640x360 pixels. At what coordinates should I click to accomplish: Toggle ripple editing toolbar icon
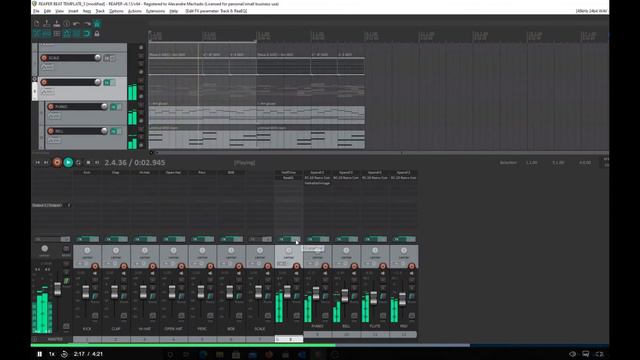tap(57, 33)
